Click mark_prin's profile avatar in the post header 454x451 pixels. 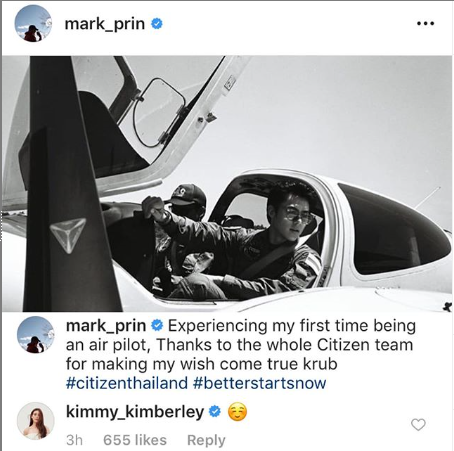pos(33,24)
